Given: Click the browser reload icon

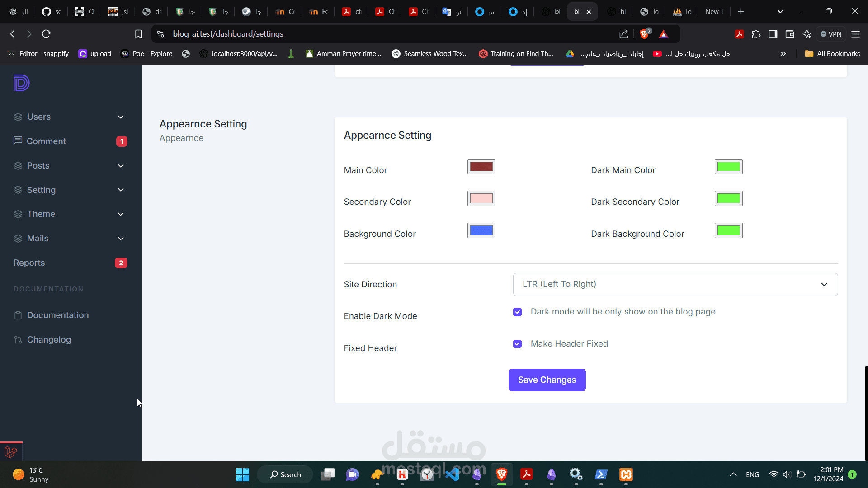Looking at the screenshot, I should 46,34.
